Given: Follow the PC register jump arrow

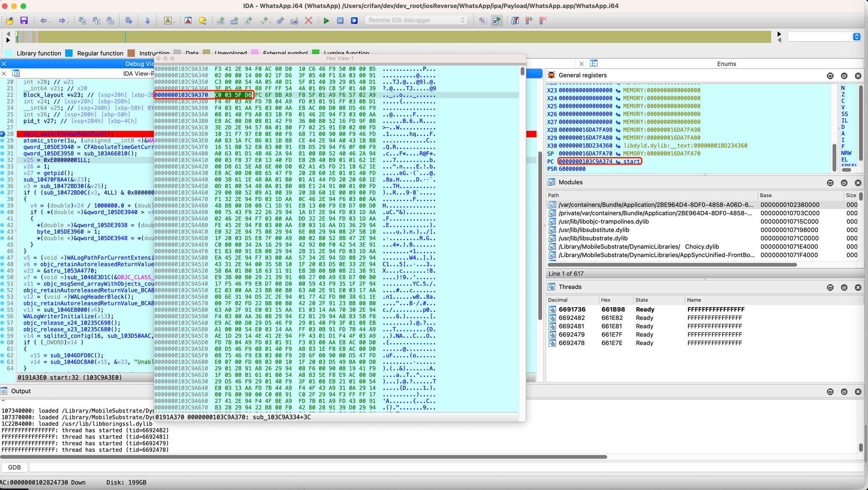Looking at the screenshot, I should [618, 161].
